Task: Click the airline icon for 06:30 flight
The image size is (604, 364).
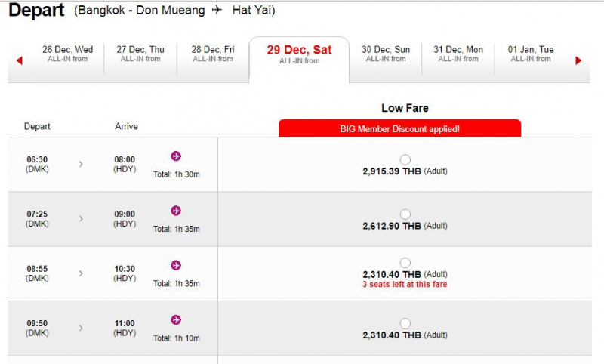Action: coord(176,156)
